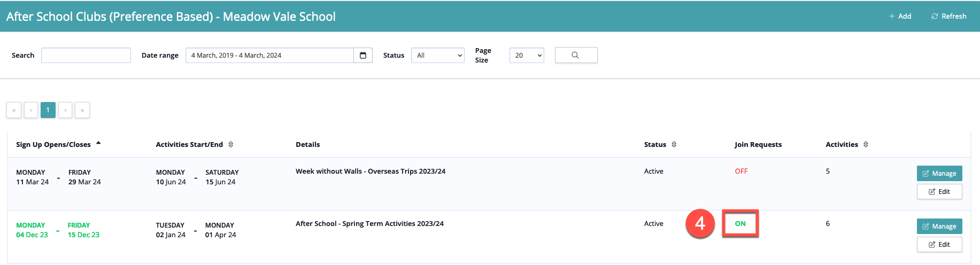
Task: Manage Week without Walls Overseas Trips
Action: pyautogui.click(x=939, y=174)
